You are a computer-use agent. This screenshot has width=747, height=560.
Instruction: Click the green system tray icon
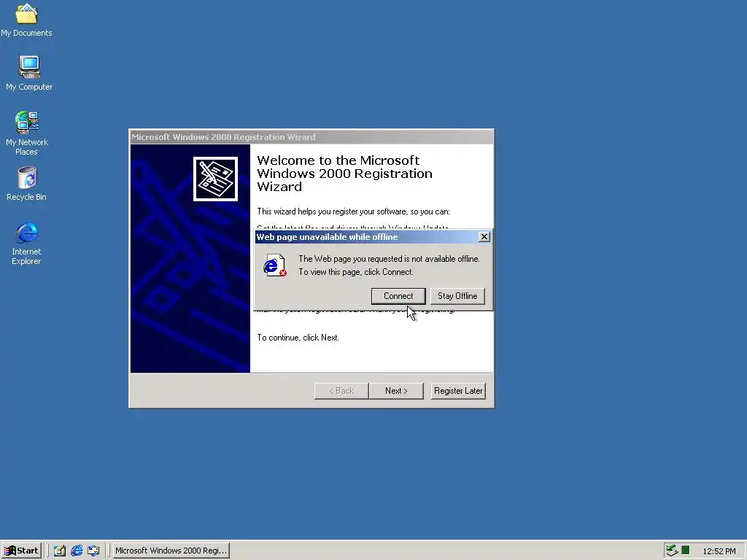686,550
